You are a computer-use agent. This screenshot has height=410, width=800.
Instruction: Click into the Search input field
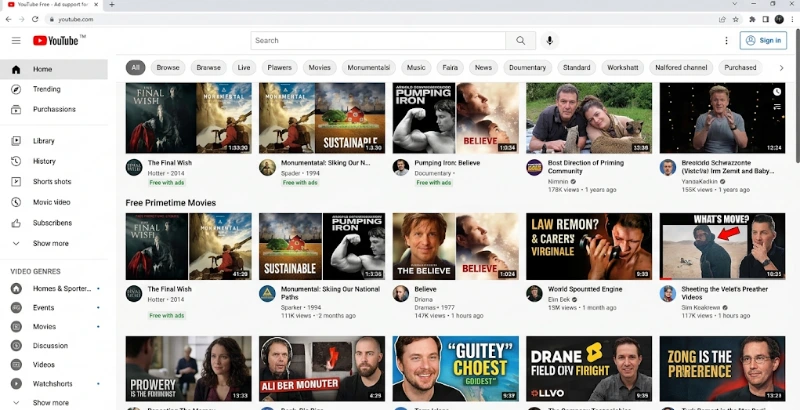[378, 40]
